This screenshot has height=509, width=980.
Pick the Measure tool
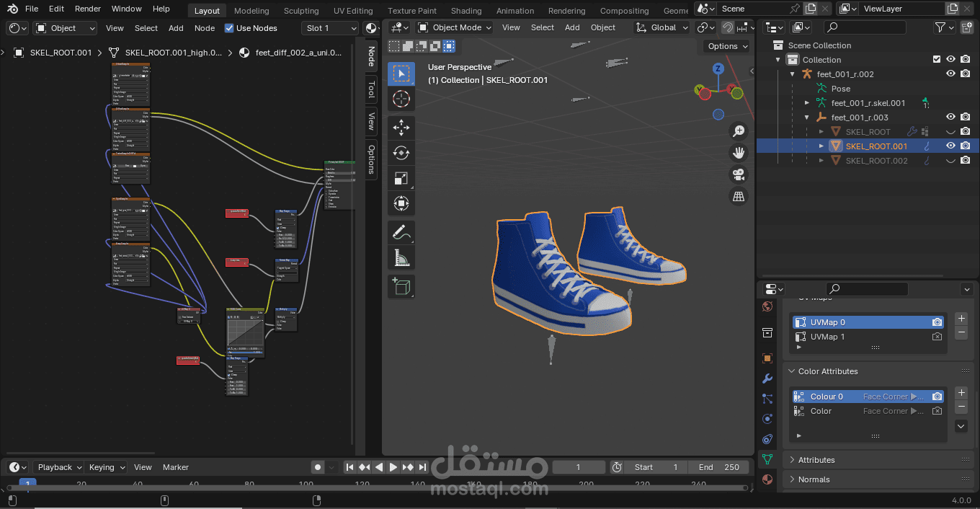tap(401, 257)
